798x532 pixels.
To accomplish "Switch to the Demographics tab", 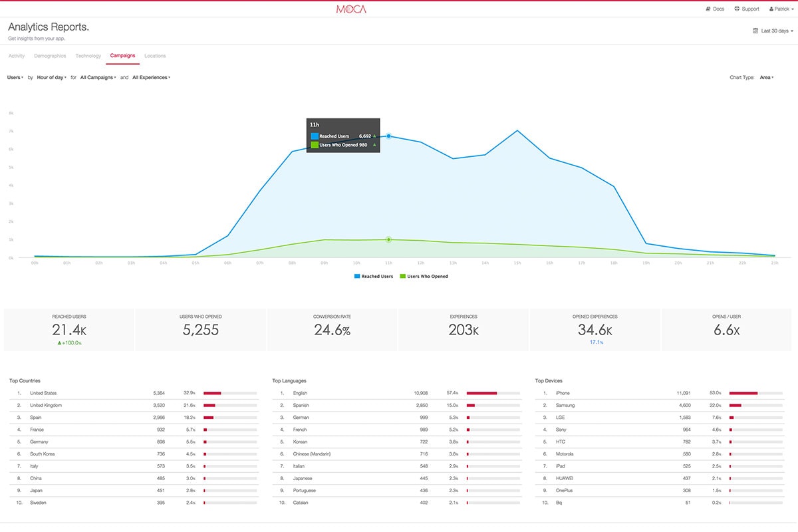I will (50, 56).
